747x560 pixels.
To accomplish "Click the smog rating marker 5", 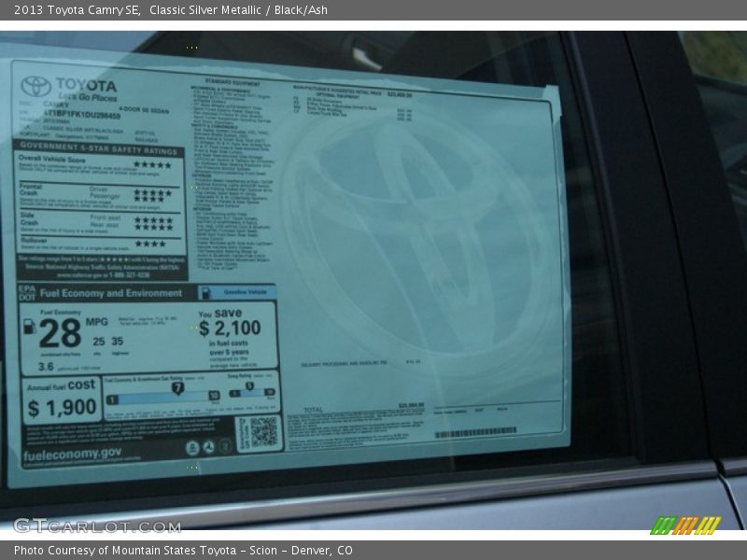I will pyautogui.click(x=249, y=386).
